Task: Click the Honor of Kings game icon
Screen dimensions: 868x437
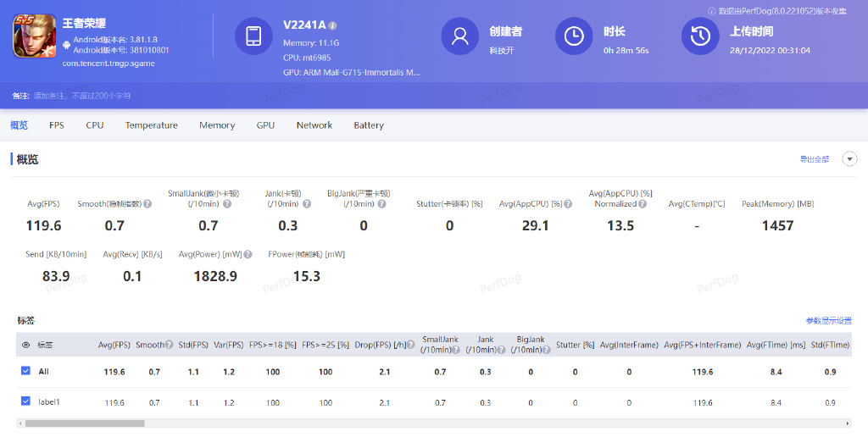Action: click(34, 36)
